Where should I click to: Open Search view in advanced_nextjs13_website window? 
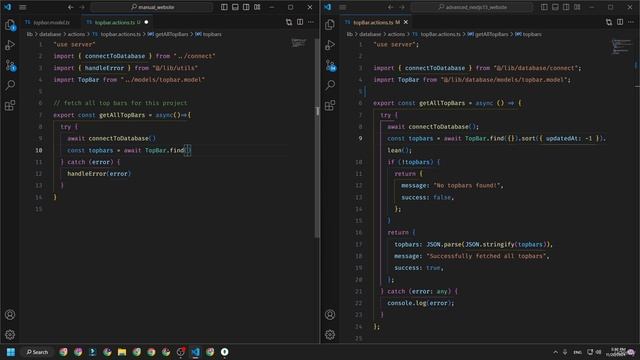[330, 85]
